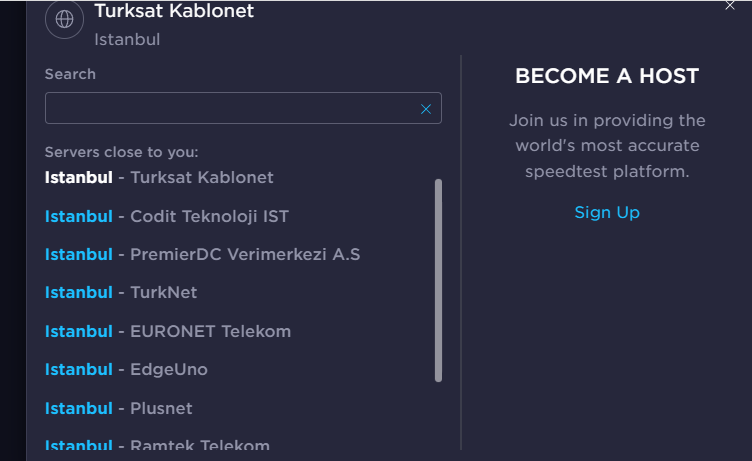Click the Istanbul location under Turksat Kablonet
The image size is (752, 461).
click(x=127, y=39)
